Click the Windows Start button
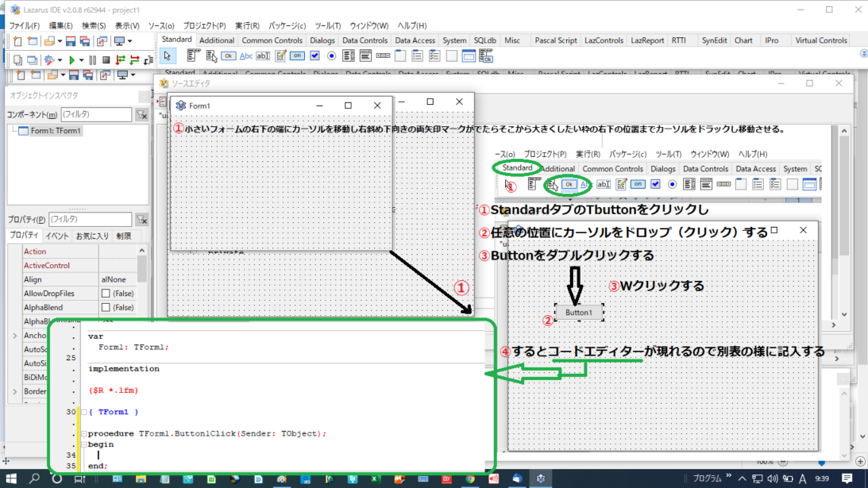Image resolution: width=868 pixels, height=488 pixels. point(11,478)
